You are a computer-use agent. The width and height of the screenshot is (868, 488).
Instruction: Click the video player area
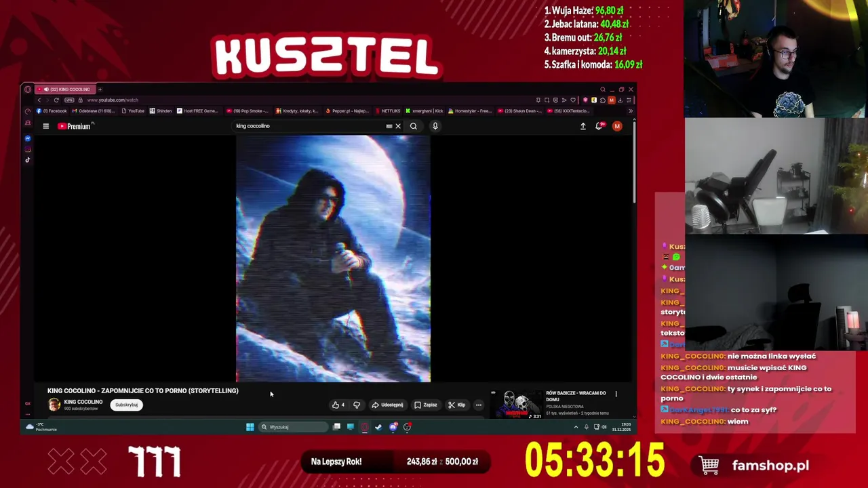point(333,258)
